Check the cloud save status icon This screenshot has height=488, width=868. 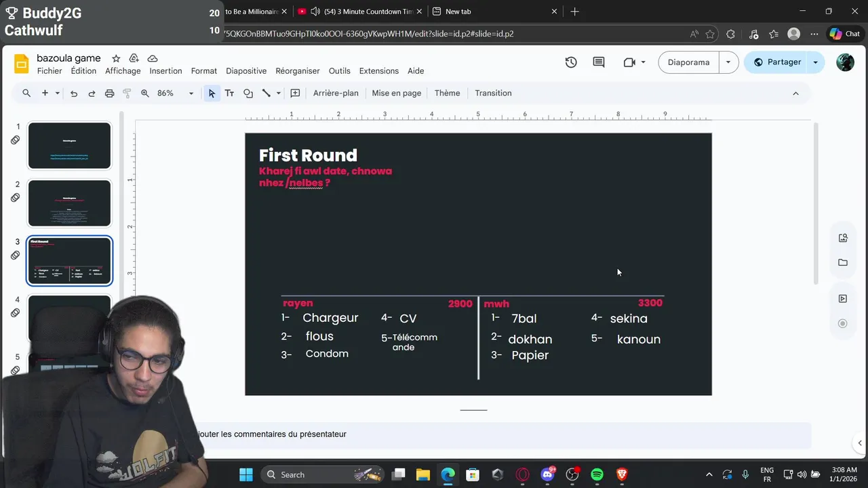coord(153,58)
